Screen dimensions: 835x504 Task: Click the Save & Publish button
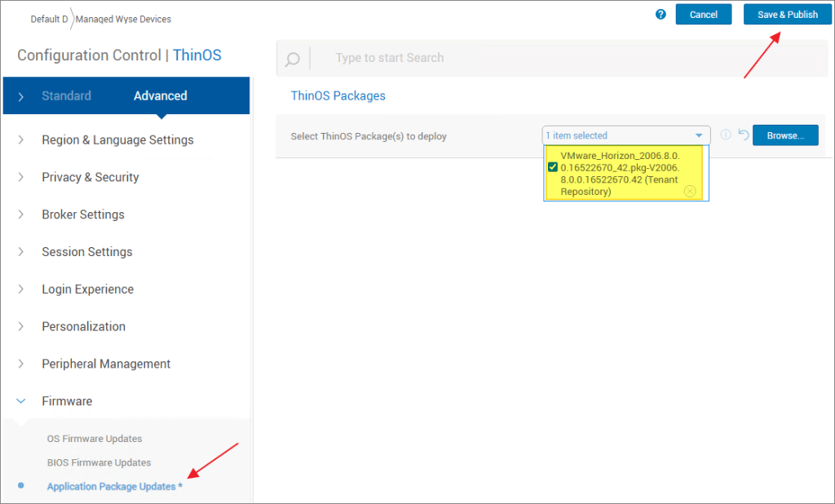coord(787,15)
